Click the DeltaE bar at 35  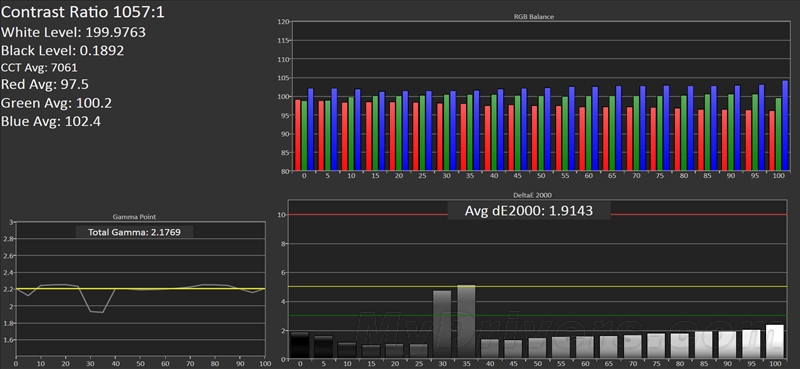point(466,321)
